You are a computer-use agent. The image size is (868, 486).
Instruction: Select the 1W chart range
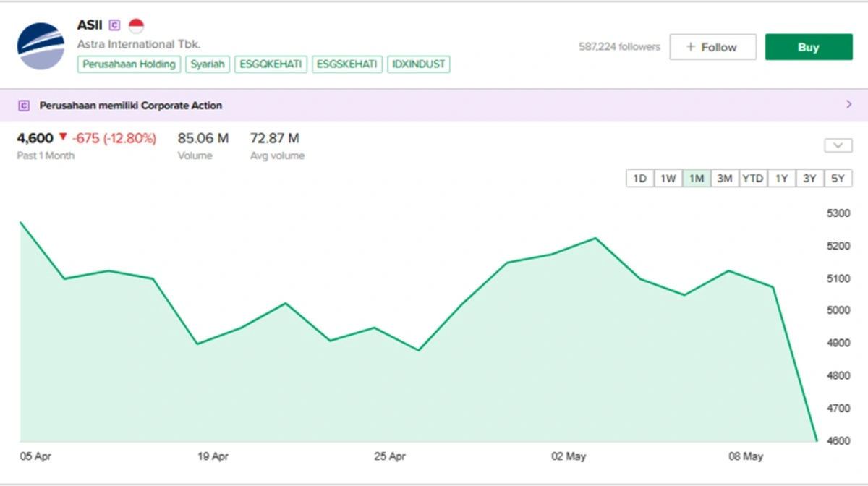click(x=668, y=179)
